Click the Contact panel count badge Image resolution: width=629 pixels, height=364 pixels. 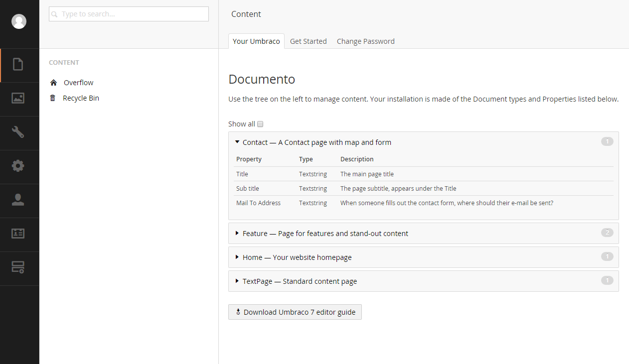[607, 142]
